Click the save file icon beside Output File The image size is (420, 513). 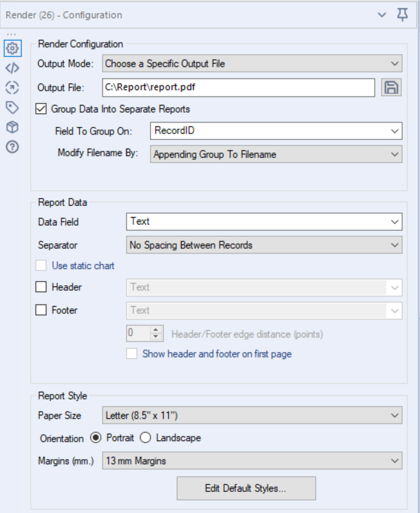[x=392, y=88]
